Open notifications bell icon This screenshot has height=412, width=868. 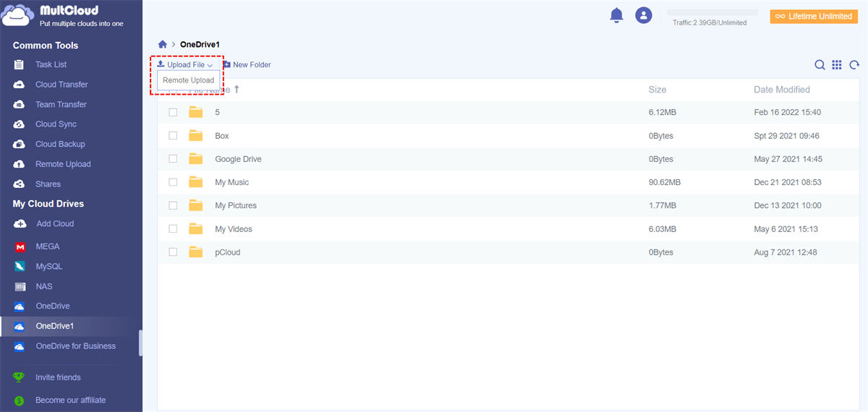[x=616, y=14]
